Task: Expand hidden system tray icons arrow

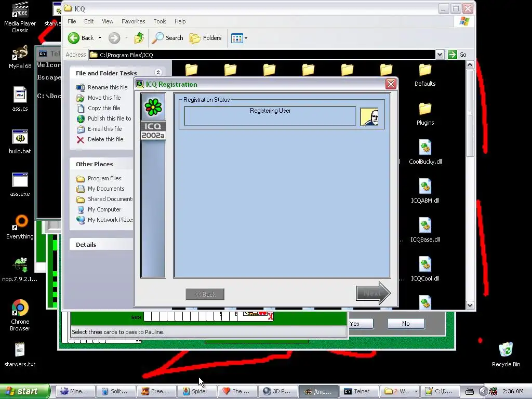Action: point(483,391)
